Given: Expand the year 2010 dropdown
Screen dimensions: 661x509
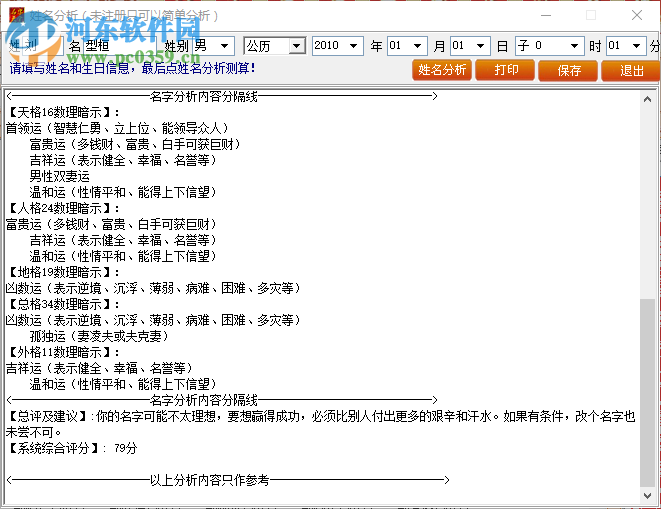Looking at the screenshot, I should (x=353, y=46).
